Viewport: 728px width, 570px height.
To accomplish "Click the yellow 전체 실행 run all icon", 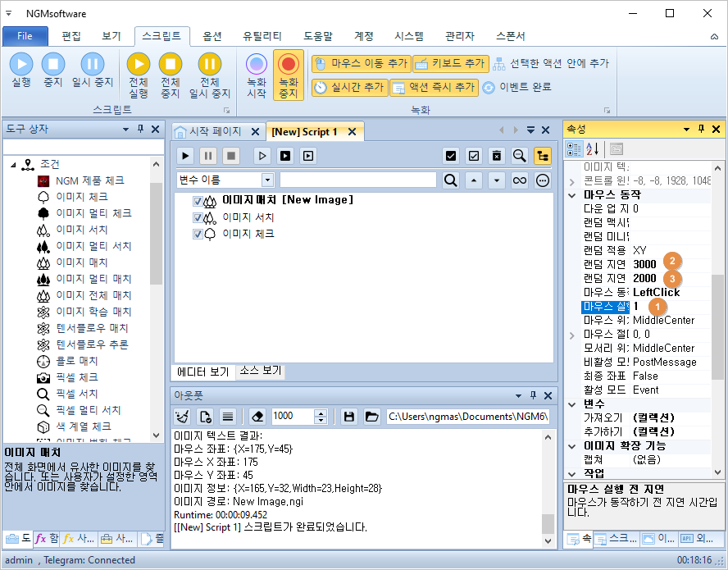I will click(x=139, y=64).
